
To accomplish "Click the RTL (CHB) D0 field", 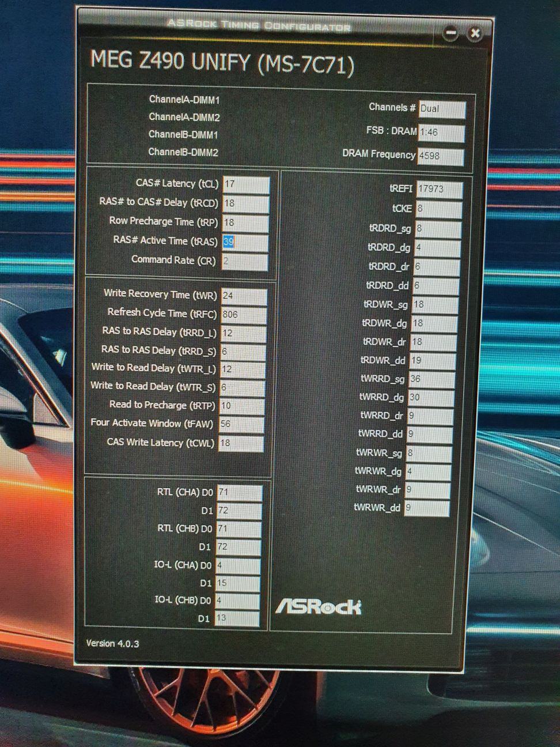I will point(239,529).
